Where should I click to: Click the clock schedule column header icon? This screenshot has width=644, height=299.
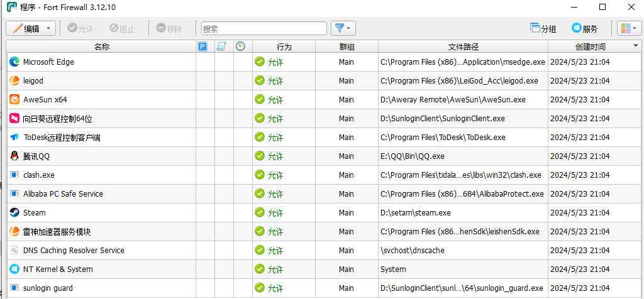click(x=240, y=46)
